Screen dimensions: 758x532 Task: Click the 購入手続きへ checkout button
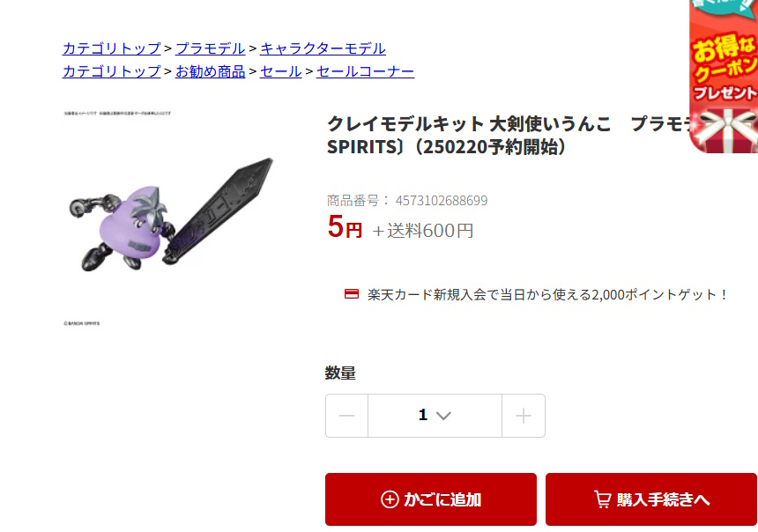click(x=651, y=499)
